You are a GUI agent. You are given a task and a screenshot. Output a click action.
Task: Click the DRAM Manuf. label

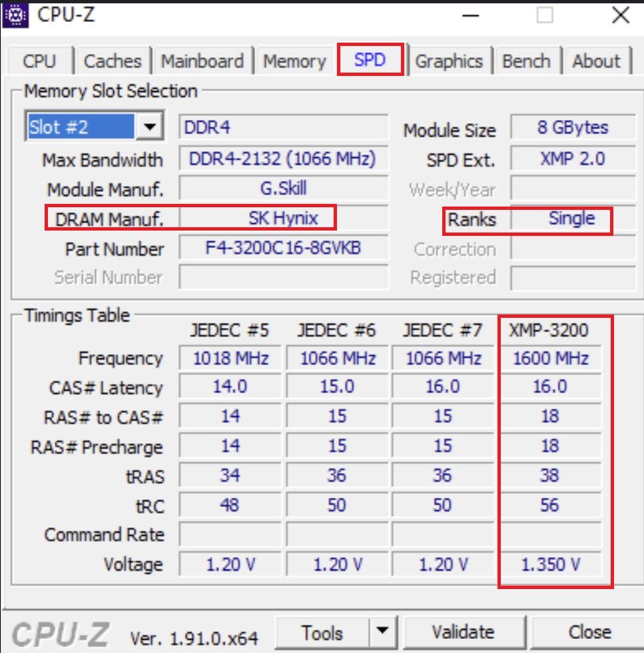[109, 219]
